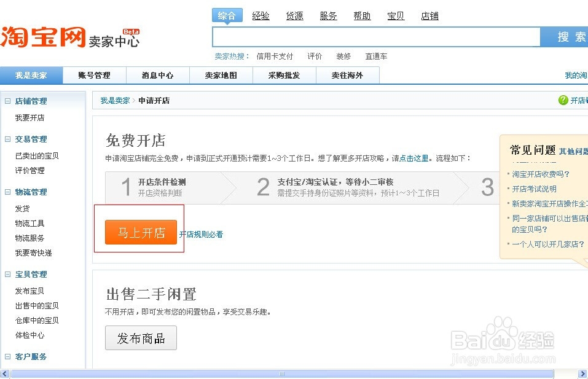Open the 采购批发 navigation tab
The width and height of the screenshot is (588, 379).
click(284, 76)
